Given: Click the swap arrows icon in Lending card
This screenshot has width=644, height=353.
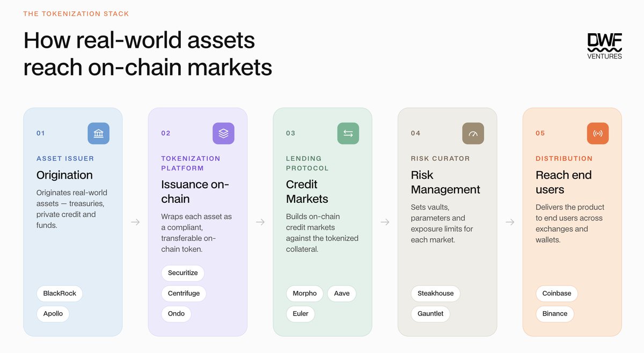Looking at the screenshot, I should (348, 134).
